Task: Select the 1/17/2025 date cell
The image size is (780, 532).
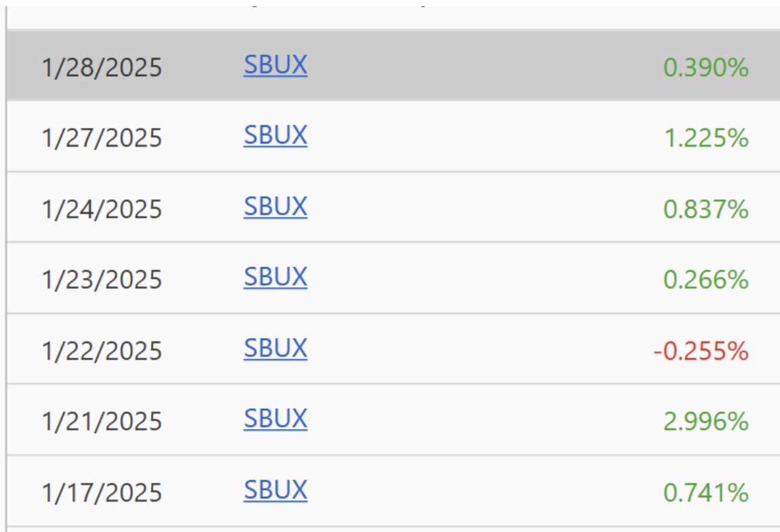Action: [102, 493]
